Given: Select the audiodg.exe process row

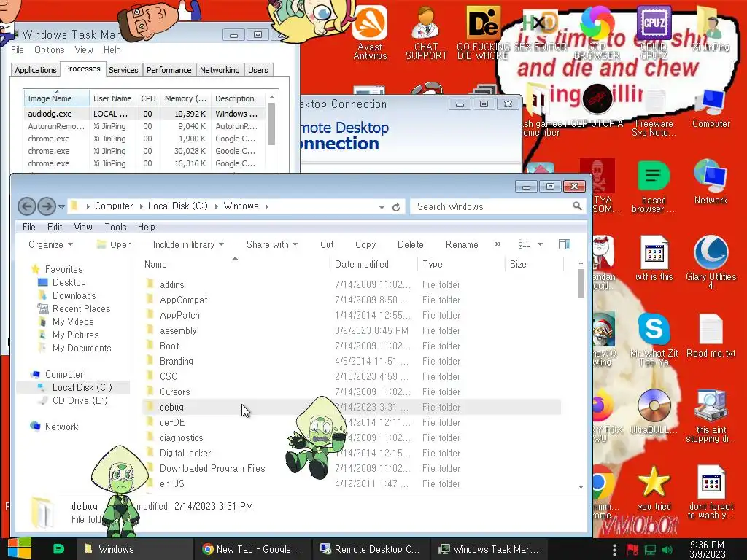Looking at the screenshot, I should coord(145,114).
